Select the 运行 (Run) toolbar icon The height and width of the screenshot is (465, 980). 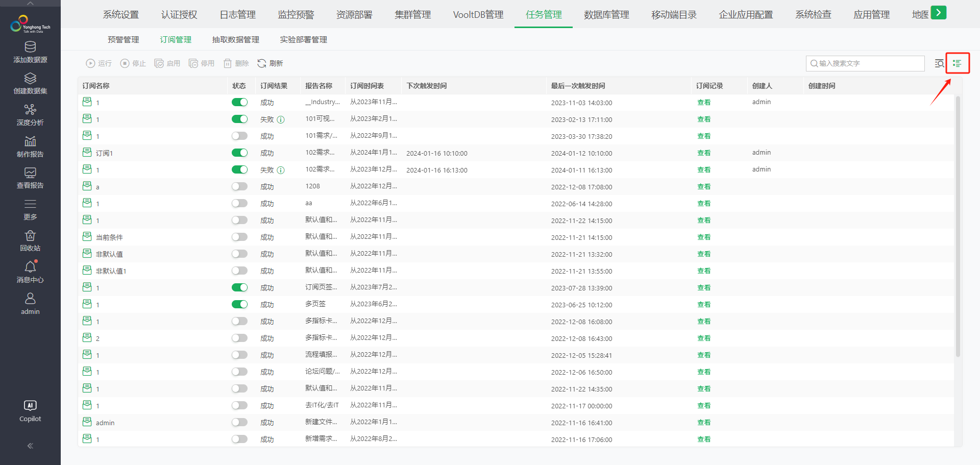99,63
